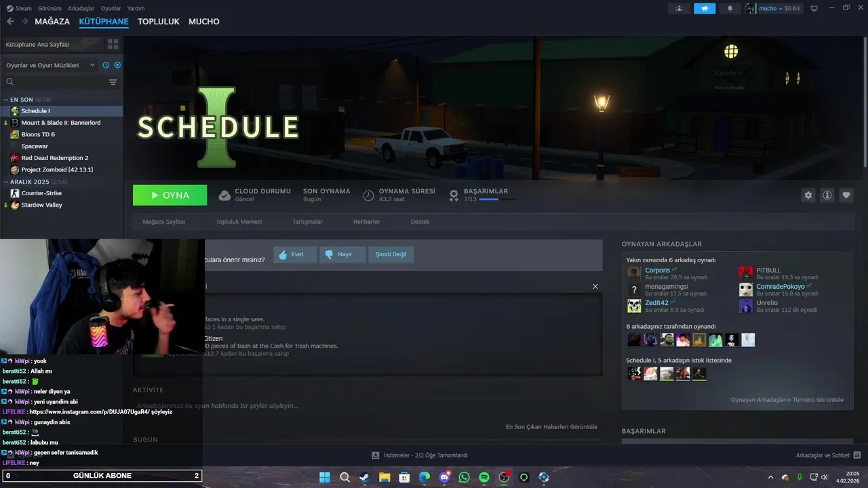This screenshot has width=868, height=488.
Task: Open friend PITBULL profile
Action: (768, 270)
